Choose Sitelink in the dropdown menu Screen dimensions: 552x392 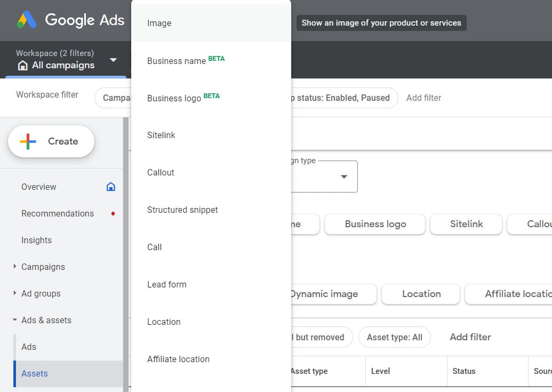click(x=161, y=135)
